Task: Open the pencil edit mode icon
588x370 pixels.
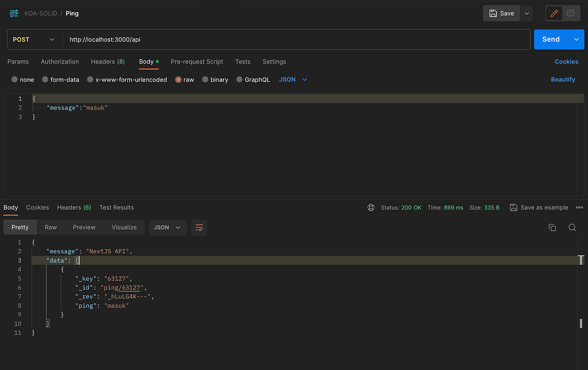Action: (x=554, y=13)
